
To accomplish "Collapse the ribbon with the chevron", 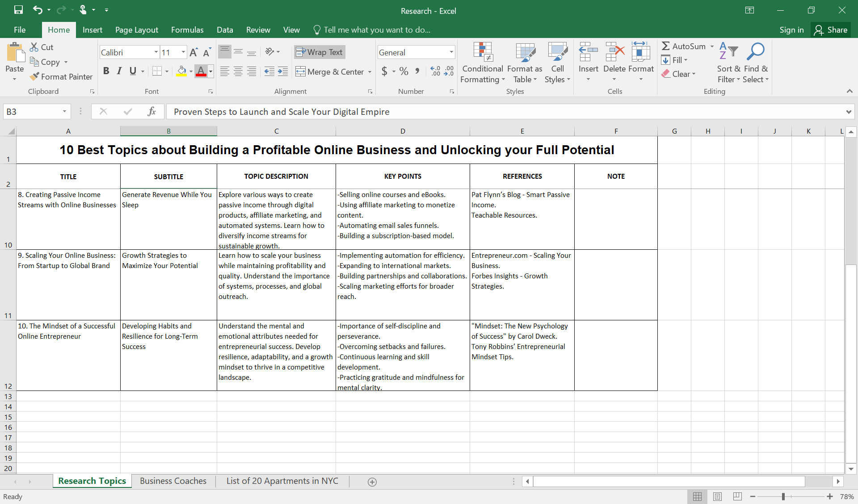I will tap(849, 91).
